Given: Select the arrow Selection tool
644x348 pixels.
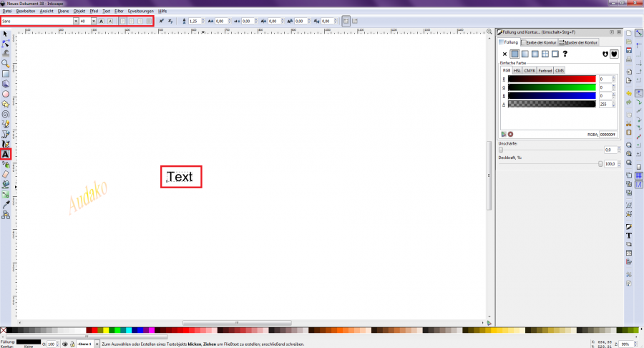Looking at the screenshot, I should click(6, 33).
